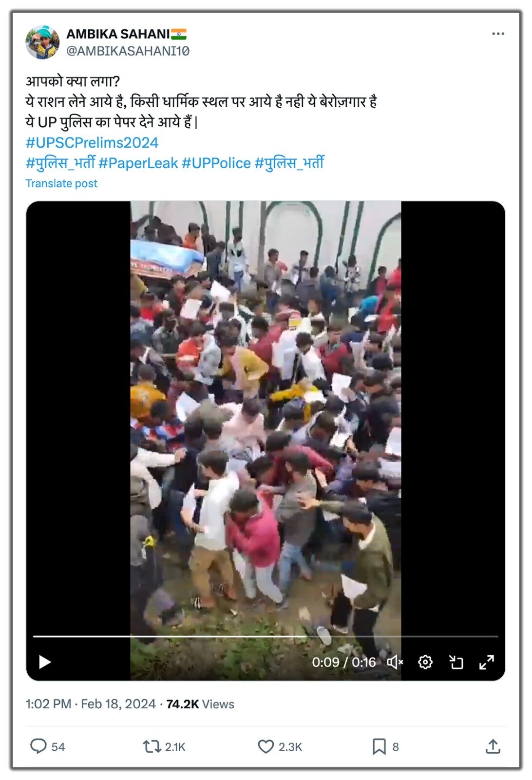Unmute the video sound

coord(395,662)
